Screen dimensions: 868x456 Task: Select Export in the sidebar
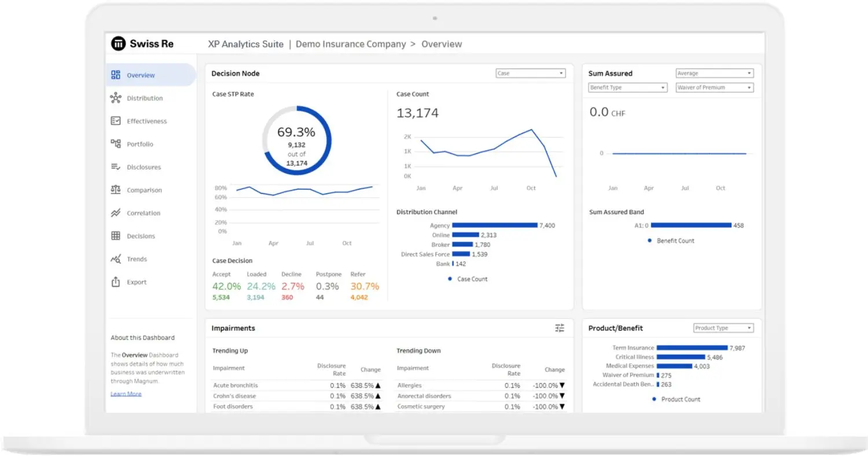137,282
